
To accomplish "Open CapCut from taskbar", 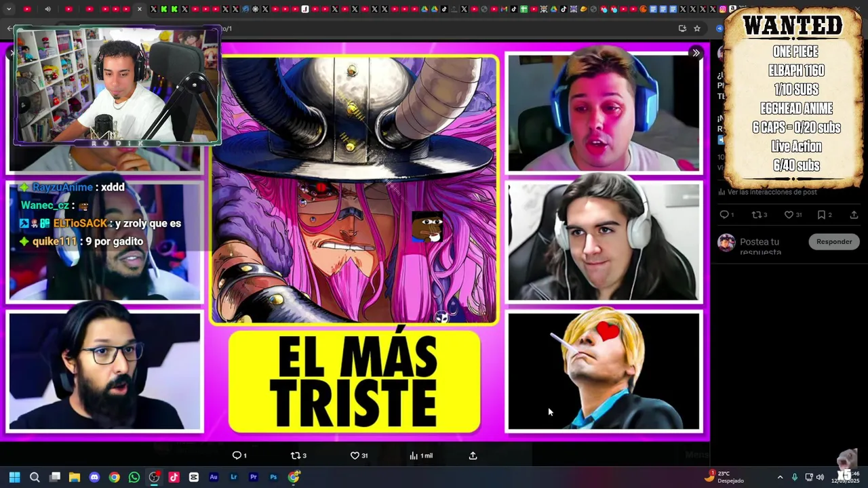I will pyautogui.click(x=194, y=477).
